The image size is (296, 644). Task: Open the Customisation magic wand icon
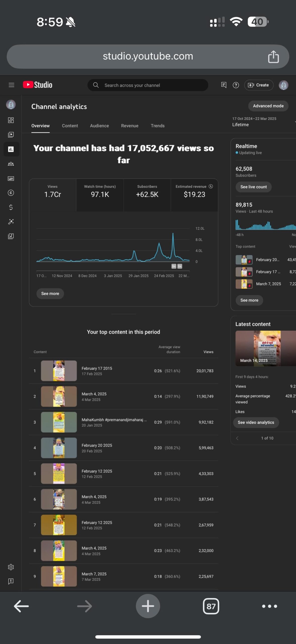coord(11,222)
